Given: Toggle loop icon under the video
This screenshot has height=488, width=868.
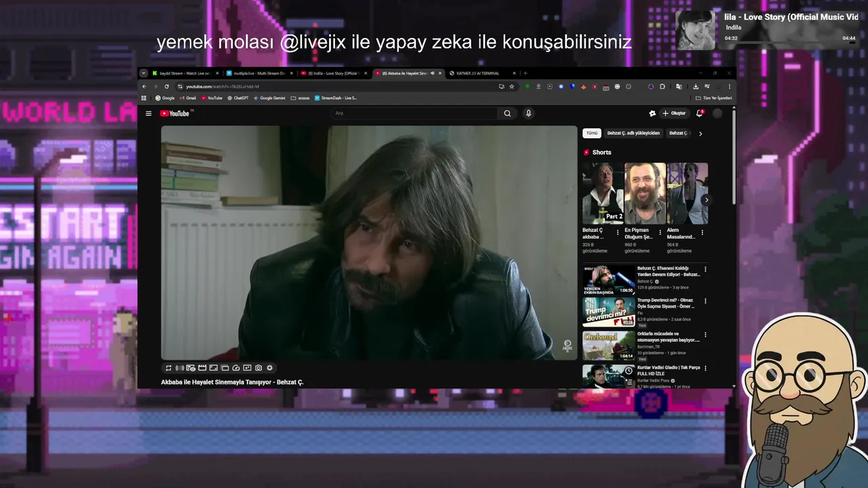Looking at the screenshot, I should click(x=168, y=368).
